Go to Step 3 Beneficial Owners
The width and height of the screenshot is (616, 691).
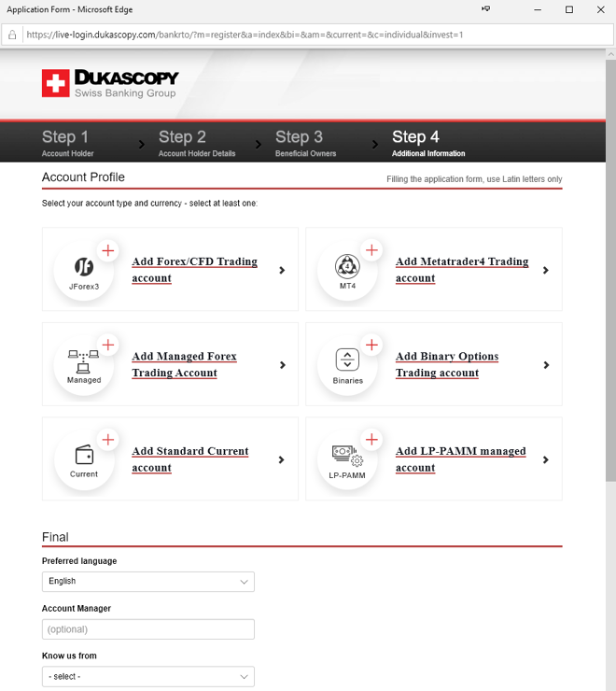[x=304, y=143]
